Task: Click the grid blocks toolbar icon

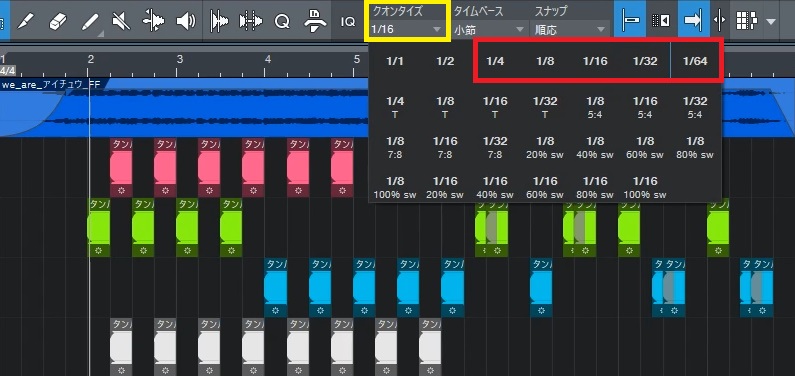Action: 746,20
